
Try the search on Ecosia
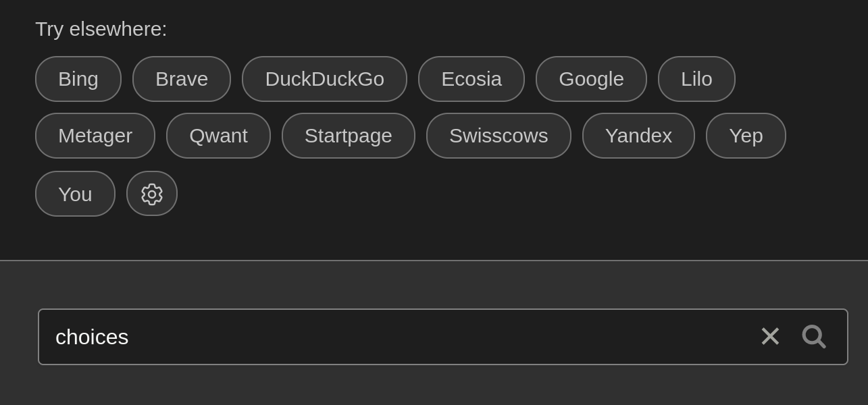click(471, 78)
